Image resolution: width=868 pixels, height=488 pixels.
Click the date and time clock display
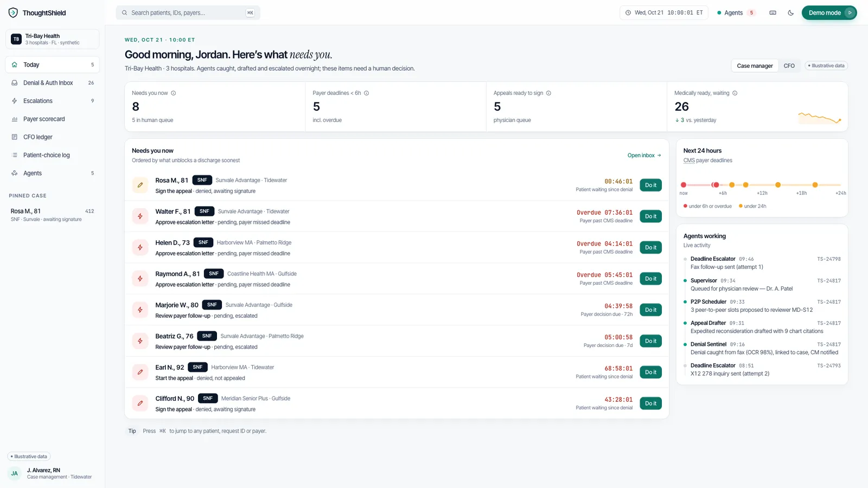point(664,12)
